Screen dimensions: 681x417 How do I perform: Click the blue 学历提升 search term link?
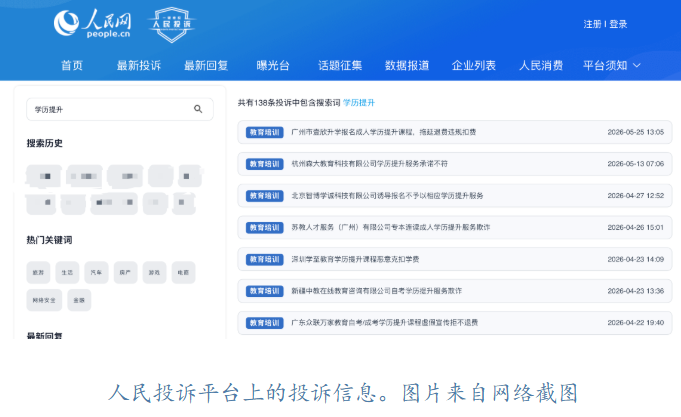359,103
